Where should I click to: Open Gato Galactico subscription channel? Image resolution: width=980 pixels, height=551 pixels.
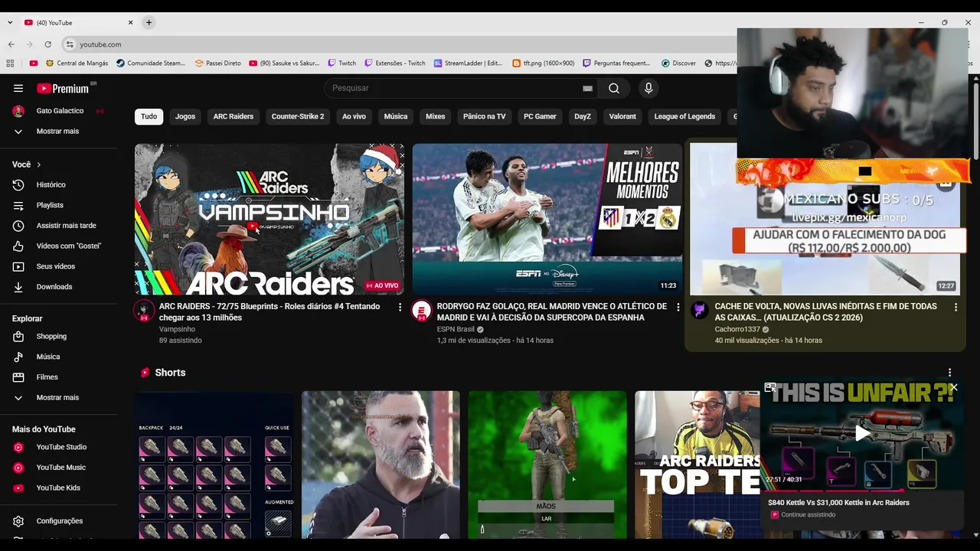coord(59,111)
